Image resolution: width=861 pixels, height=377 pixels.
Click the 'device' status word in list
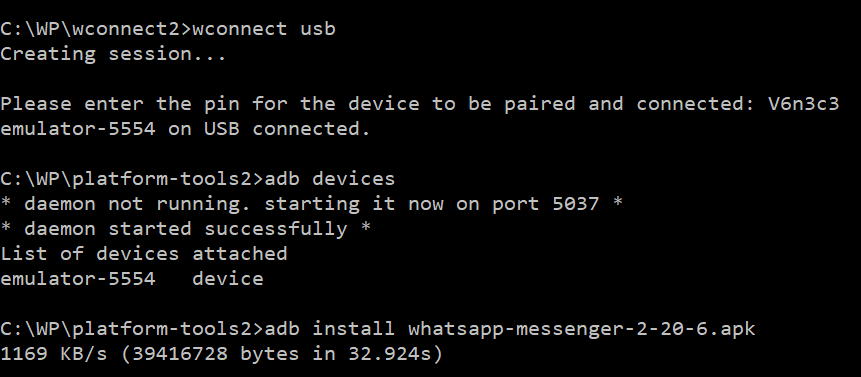[227, 279]
